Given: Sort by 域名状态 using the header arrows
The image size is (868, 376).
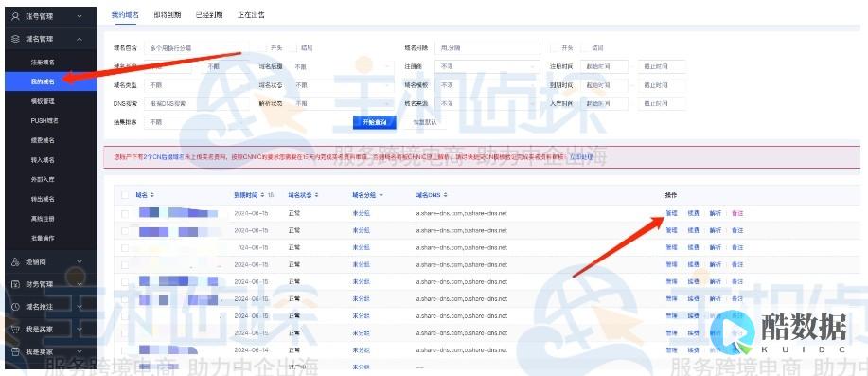Looking at the screenshot, I should (x=316, y=195).
